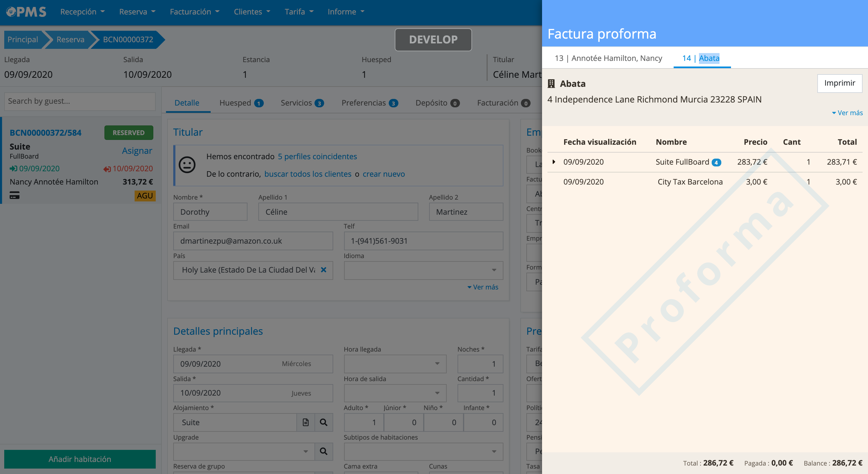Click the Alojamiento search magnifier icon
Image resolution: width=868 pixels, height=474 pixels.
coord(324,422)
